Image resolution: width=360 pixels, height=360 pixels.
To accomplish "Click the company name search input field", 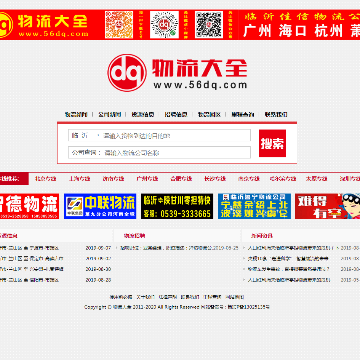I will click(176, 153).
